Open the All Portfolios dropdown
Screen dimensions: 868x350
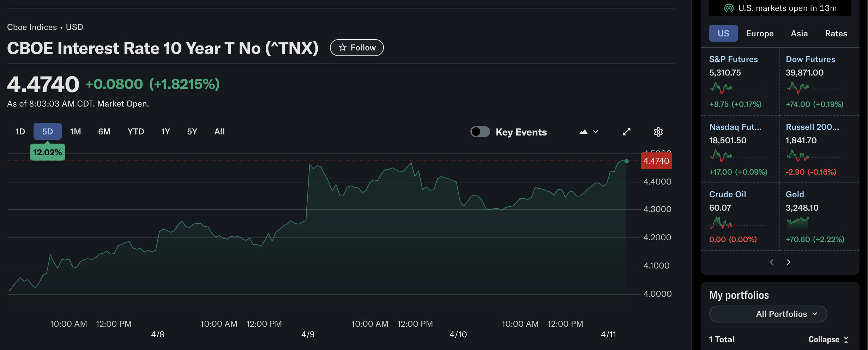(x=768, y=314)
